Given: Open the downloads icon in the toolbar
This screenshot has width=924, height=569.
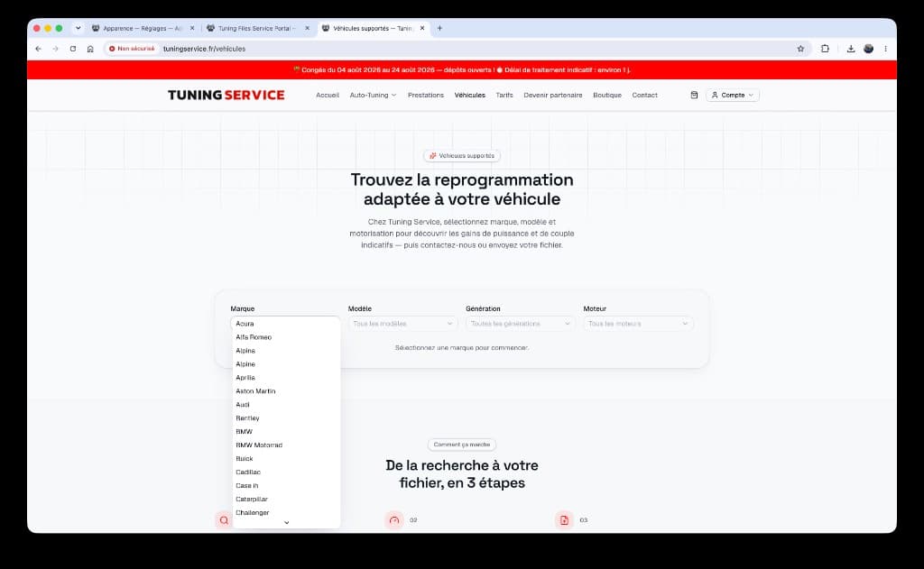Looking at the screenshot, I should [x=851, y=49].
